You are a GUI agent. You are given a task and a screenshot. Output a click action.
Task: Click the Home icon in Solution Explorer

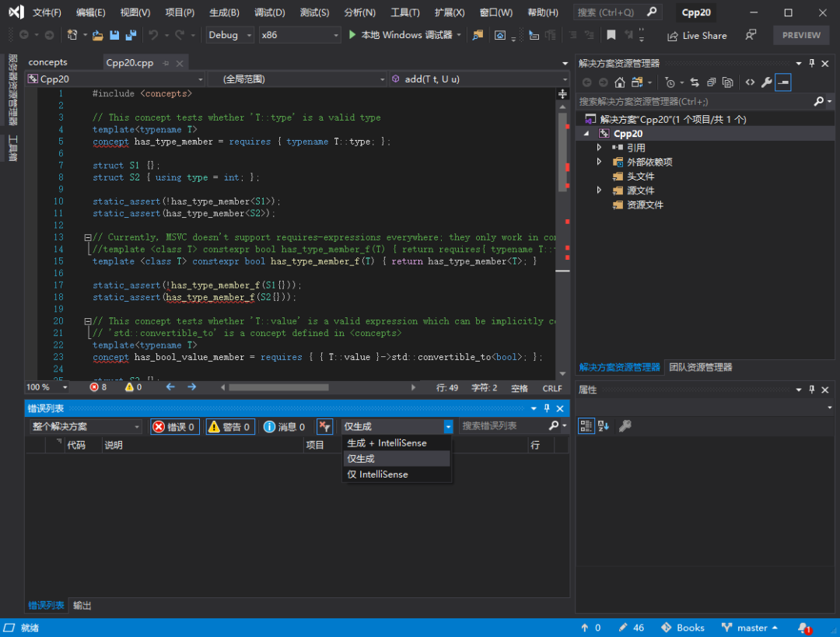pyautogui.click(x=620, y=82)
